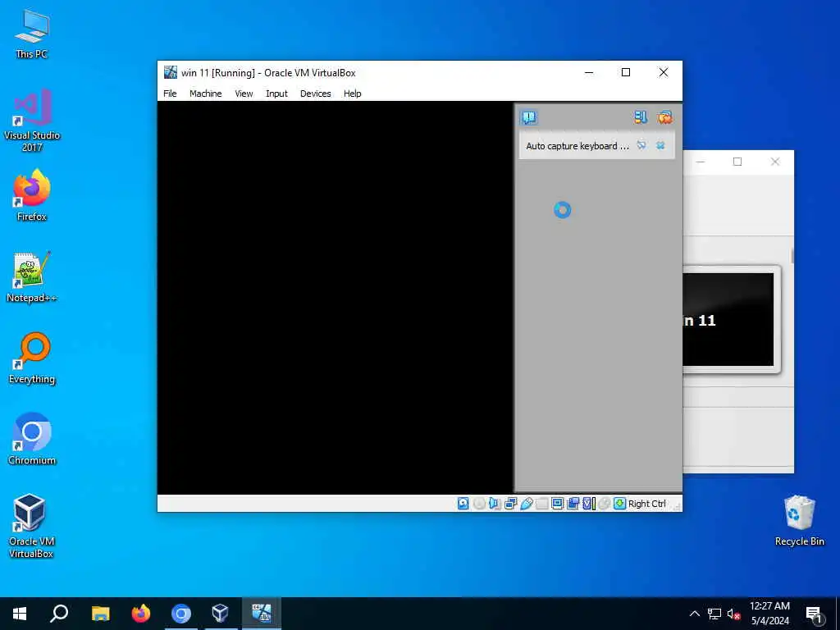Click the network adapters status icon
This screenshot has width=840, height=630.
click(x=510, y=504)
